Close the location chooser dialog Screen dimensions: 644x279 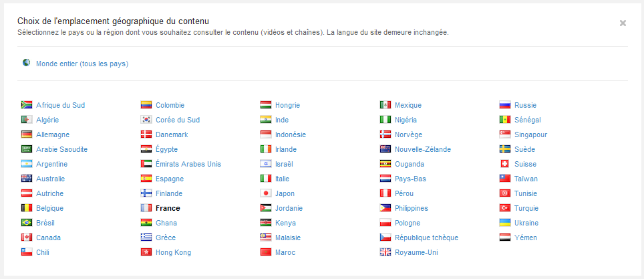pyautogui.click(x=623, y=23)
